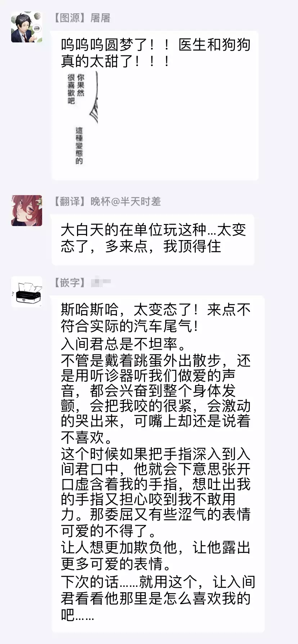Tap the vertical text 你果然很喜歡吧
Image resolution: width=298 pixels, height=644 pixels.
coord(76,89)
